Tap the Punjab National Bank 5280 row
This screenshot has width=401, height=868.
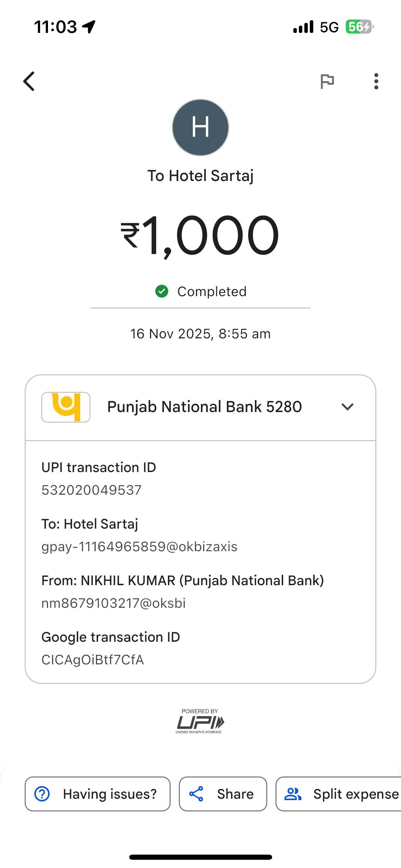pos(205,407)
